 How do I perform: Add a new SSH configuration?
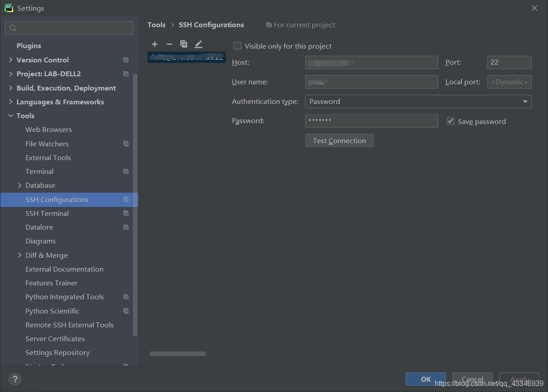click(x=155, y=44)
